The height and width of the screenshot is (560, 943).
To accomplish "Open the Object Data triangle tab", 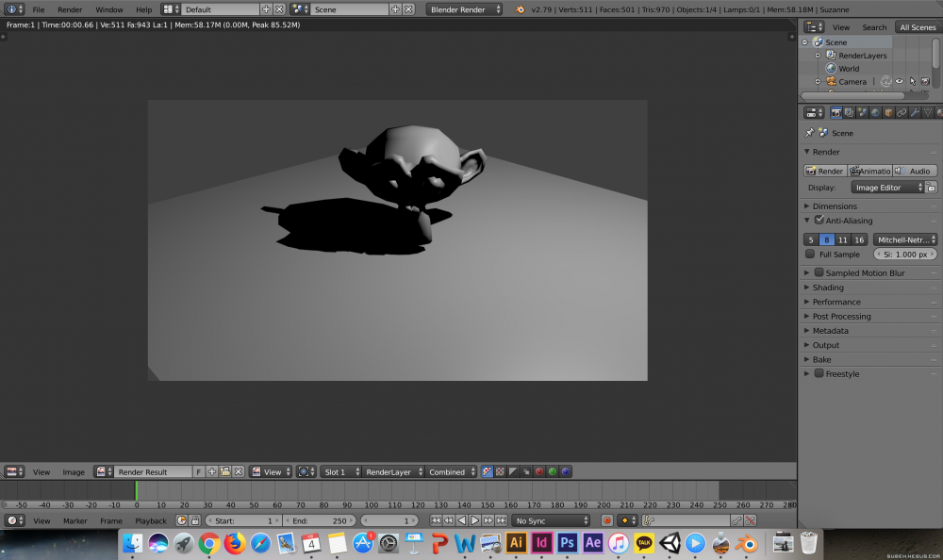I will click(929, 112).
